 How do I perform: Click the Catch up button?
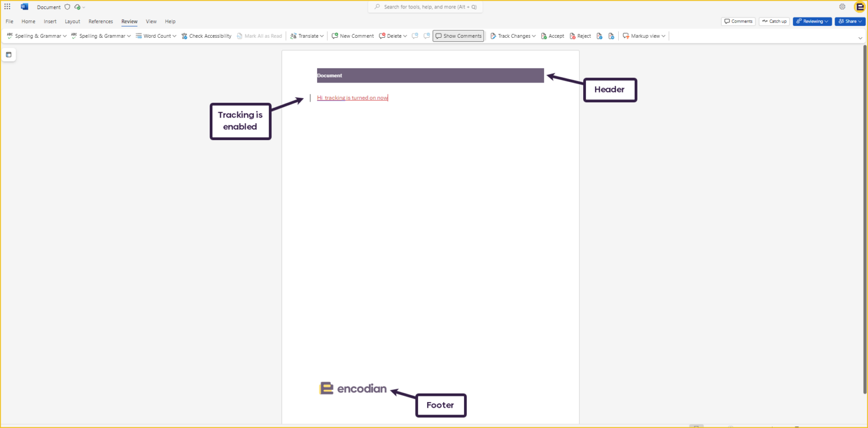pos(774,21)
